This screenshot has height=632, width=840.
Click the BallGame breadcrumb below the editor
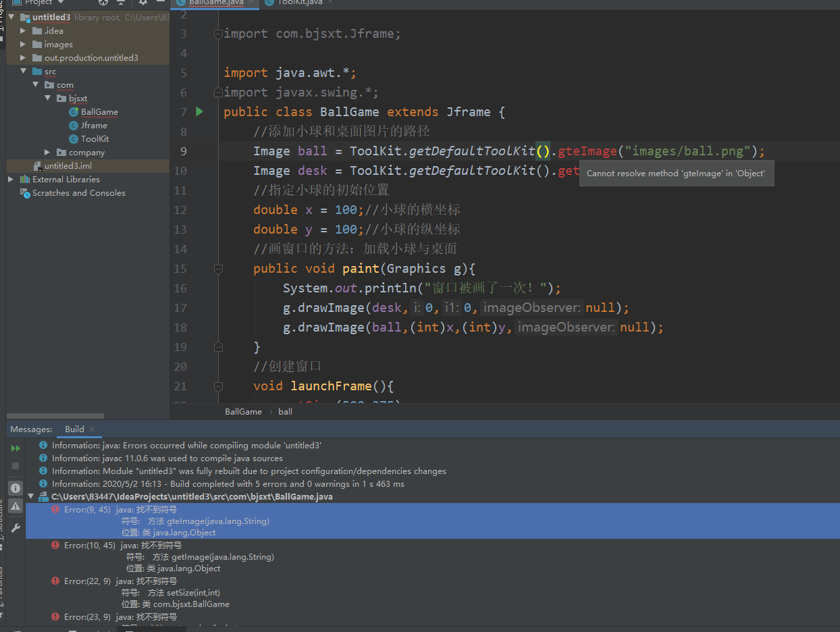(243, 411)
